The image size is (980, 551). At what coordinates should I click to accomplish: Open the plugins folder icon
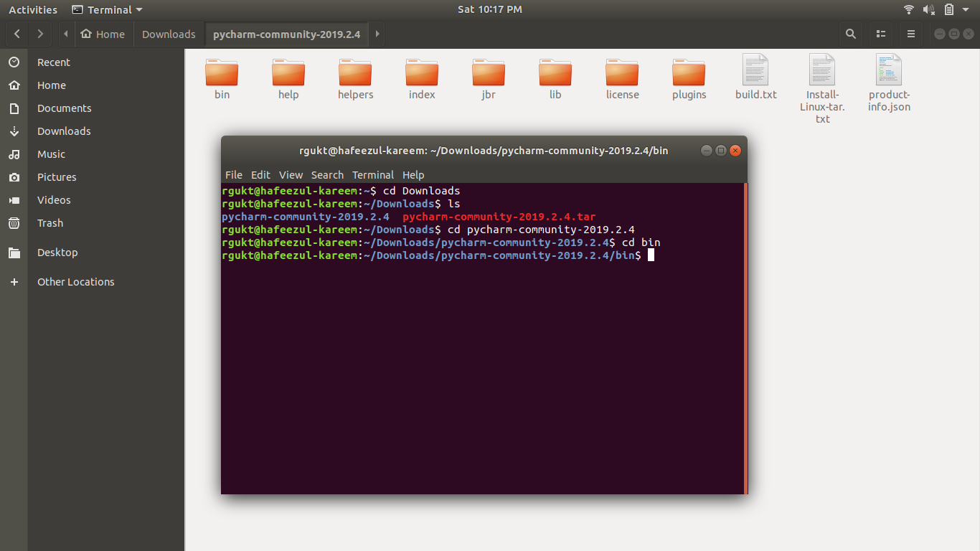pyautogui.click(x=689, y=72)
